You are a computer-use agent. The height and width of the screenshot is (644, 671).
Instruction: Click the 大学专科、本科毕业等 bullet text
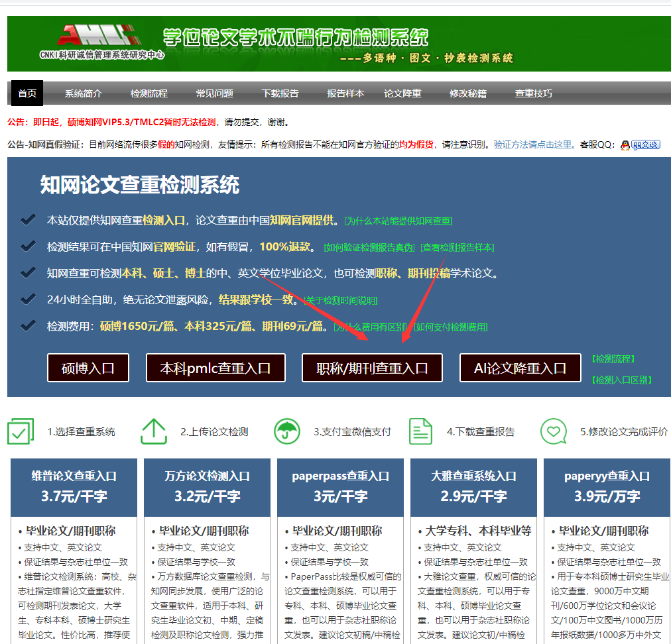coord(478,531)
